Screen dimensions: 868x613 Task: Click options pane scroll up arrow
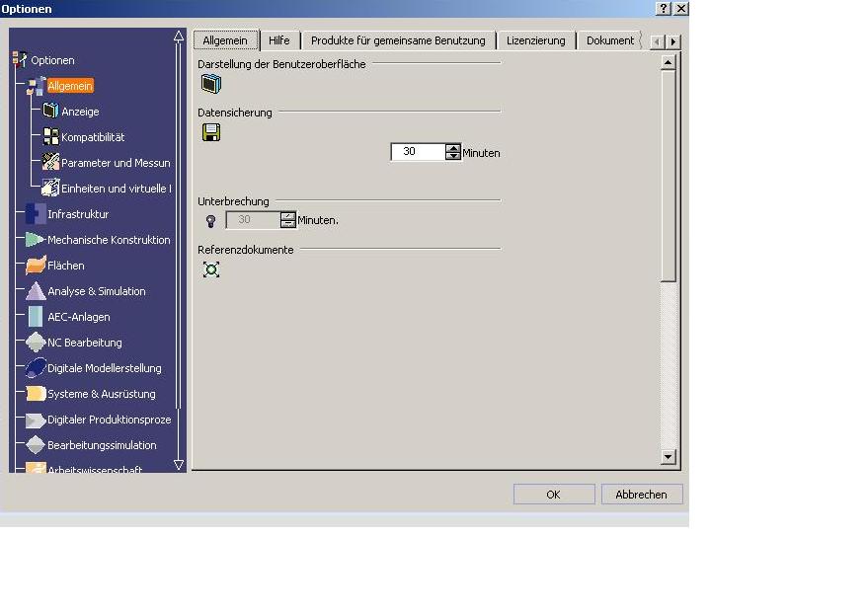pyautogui.click(x=669, y=62)
